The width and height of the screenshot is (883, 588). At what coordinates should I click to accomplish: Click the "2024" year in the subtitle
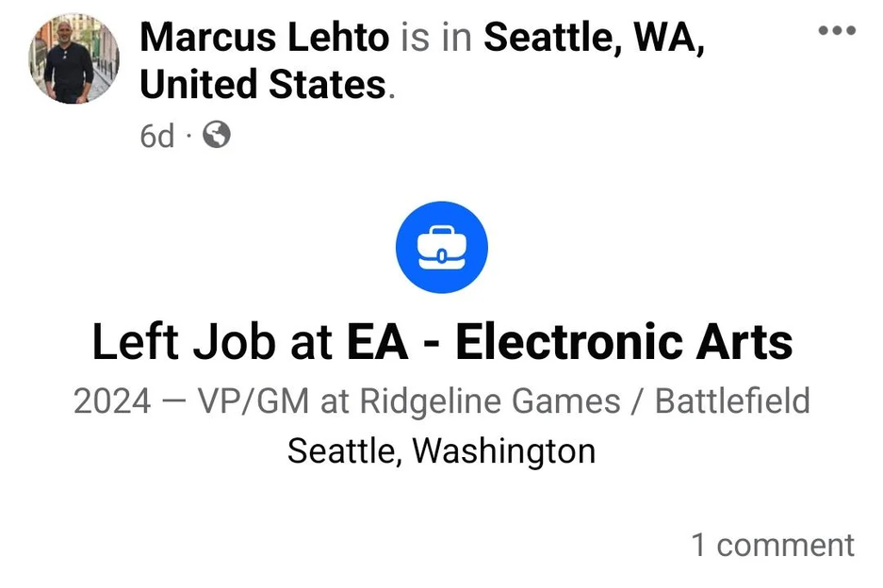(x=111, y=401)
